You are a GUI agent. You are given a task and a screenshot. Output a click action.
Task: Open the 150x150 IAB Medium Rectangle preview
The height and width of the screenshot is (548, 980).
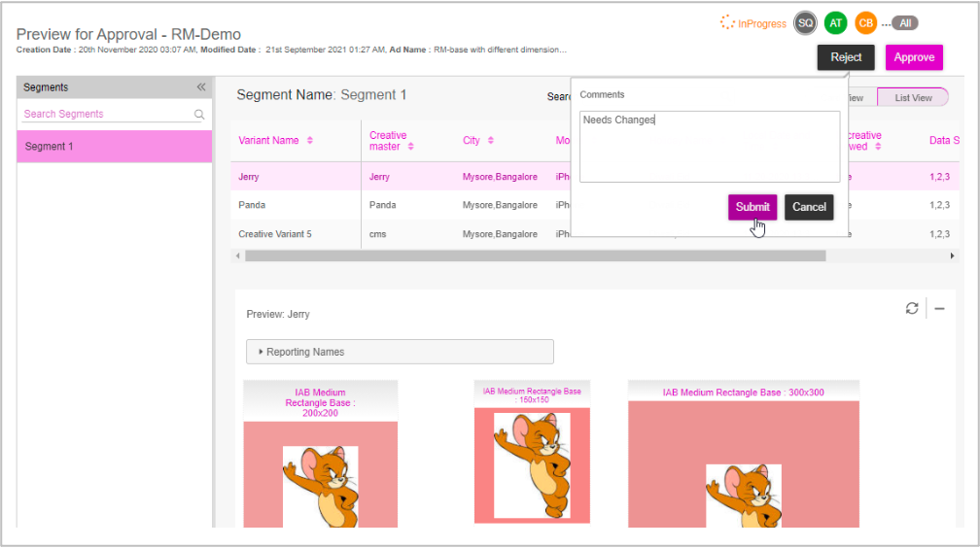[532, 452]
